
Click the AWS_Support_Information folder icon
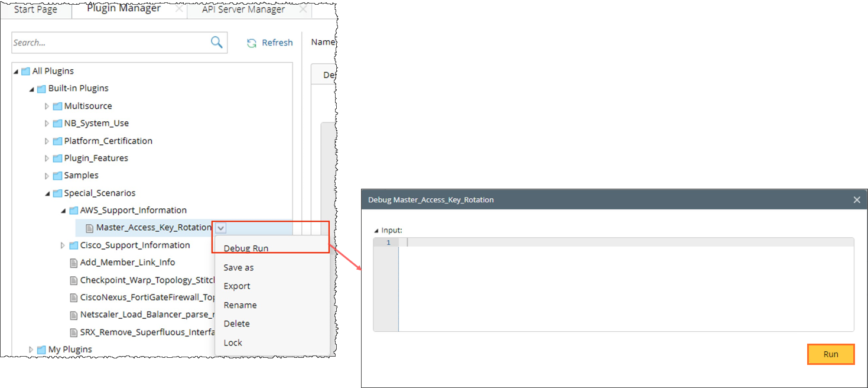pyautogui.click(x=73, y=211)
